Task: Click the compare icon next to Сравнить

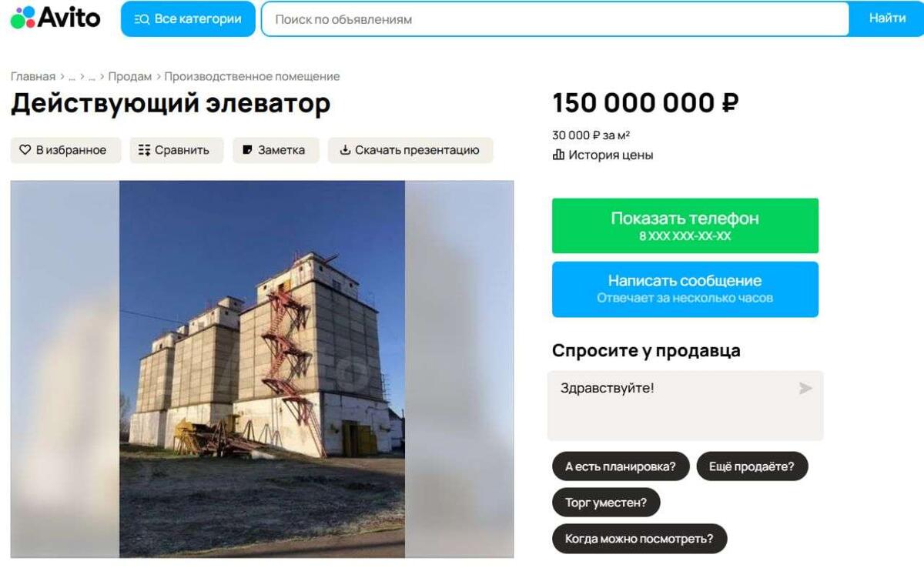Action: [x=144, y=150]
